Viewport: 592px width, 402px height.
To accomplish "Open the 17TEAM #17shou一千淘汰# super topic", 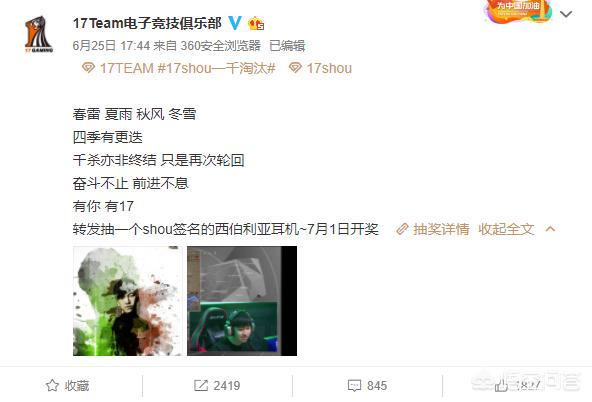I will pos(187,68).
